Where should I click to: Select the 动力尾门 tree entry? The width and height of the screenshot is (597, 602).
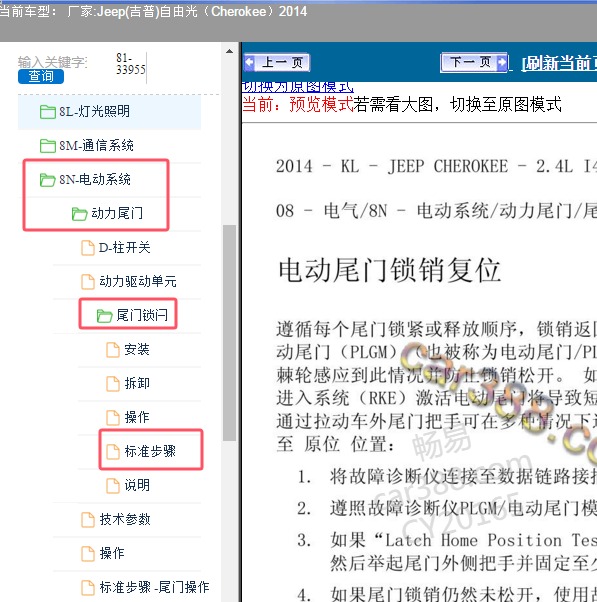117,213
